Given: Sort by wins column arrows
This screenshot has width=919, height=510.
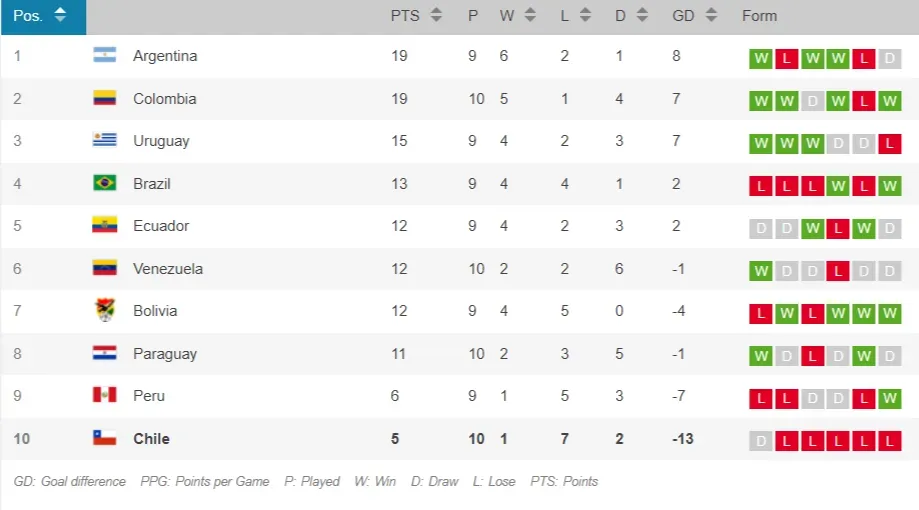Looking at the screenshot, I should coord(530,15).
